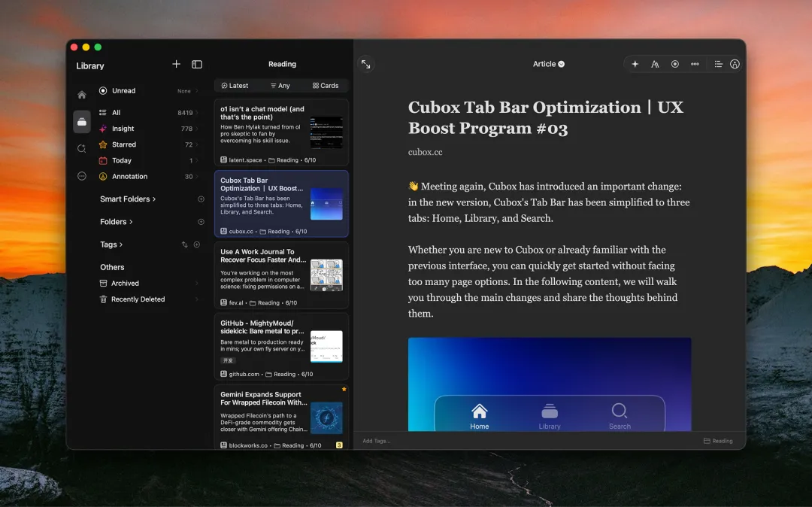Open 'Use A Work Journal' card
This screenshot has height=507, width=812.
coord(281,275)
